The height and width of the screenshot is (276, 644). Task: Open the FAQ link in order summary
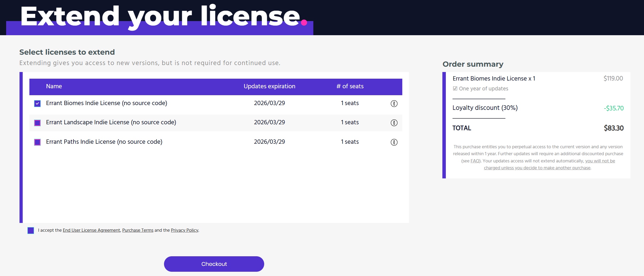[475, 161]
